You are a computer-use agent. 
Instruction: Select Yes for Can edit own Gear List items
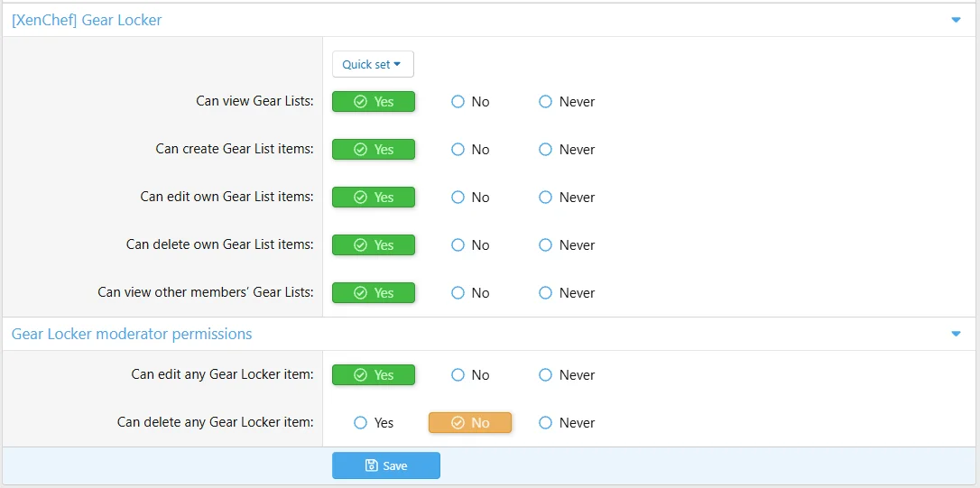click(373, 198)
